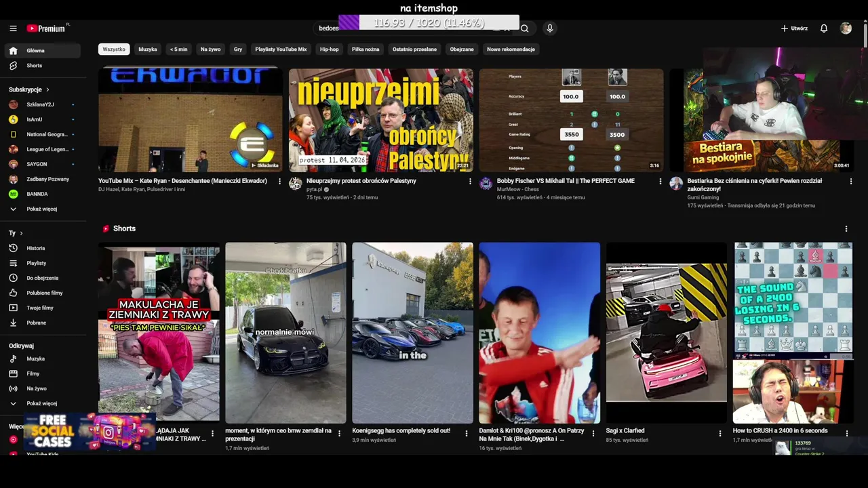
Task: Open the hamburger guide menu
Action: (x=13, y=28)
